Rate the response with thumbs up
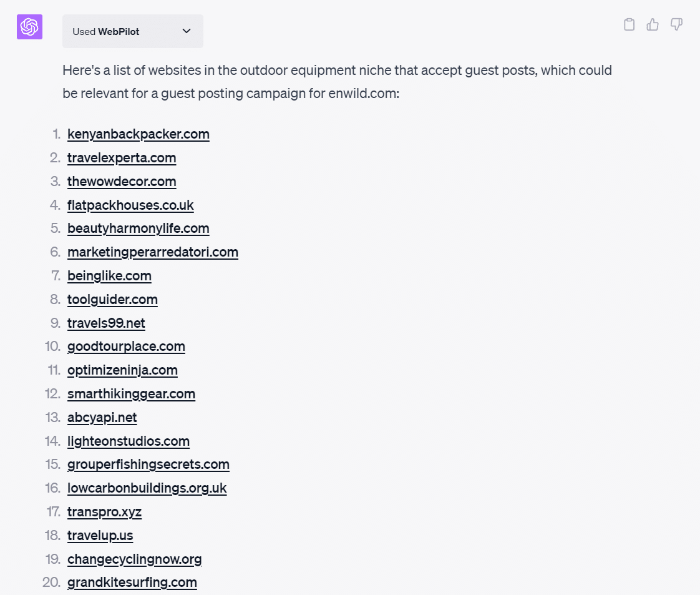Screen dimensions: 700x595 [653, 24]
